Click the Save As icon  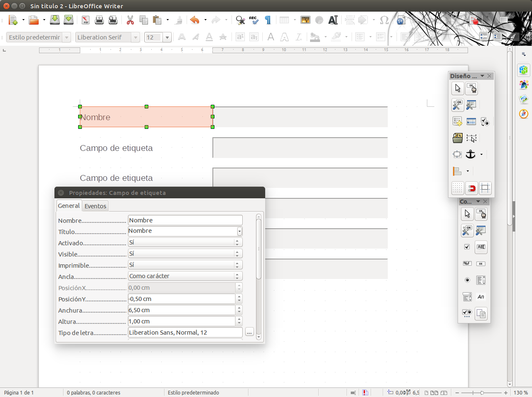(69, 20)
